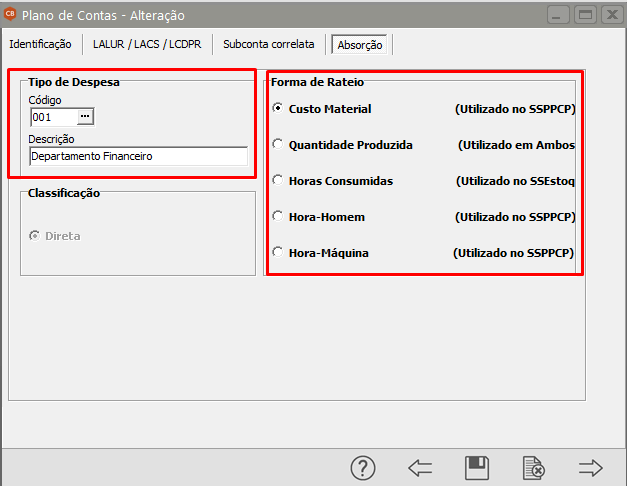Image resolution: width=627 pixels, height=486 pixels.
Task: Select the Absorção tab
Action: coord(360,45)
